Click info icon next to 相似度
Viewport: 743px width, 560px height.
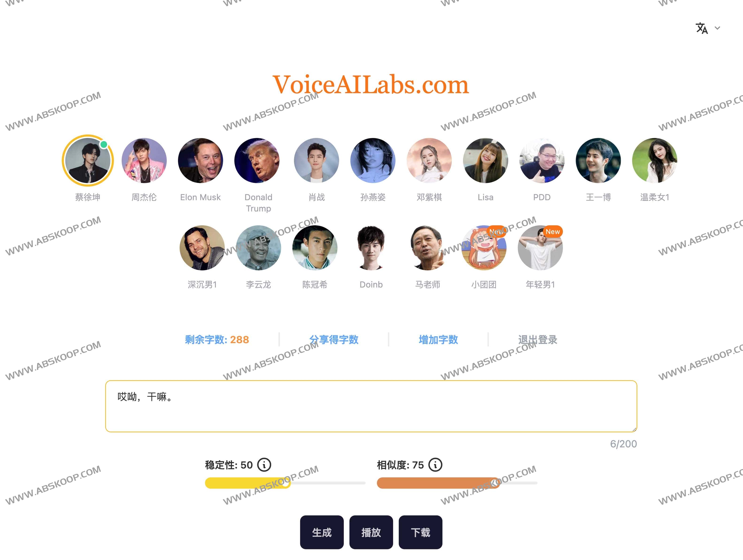[435, 465]
